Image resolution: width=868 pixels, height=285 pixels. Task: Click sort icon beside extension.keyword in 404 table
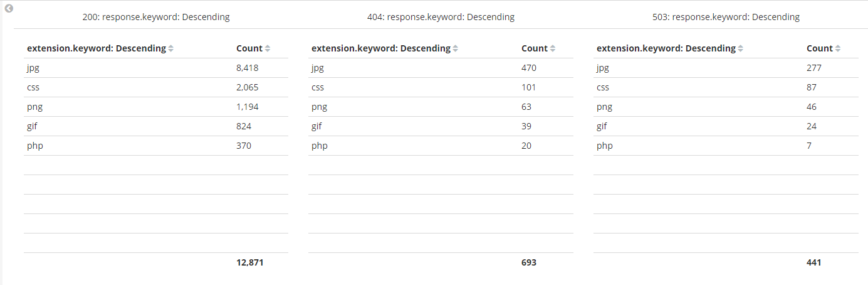click(x=456, y=49)
